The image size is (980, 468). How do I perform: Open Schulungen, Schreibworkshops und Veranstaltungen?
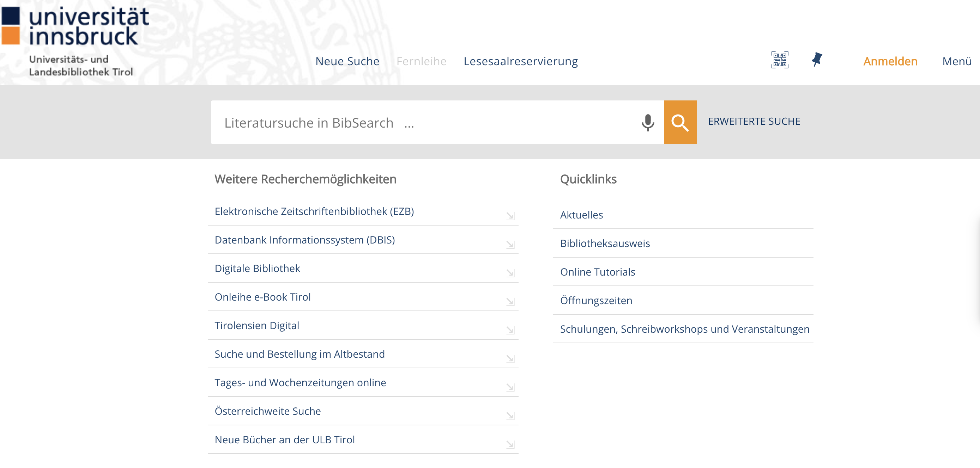[x=684, y=329]
